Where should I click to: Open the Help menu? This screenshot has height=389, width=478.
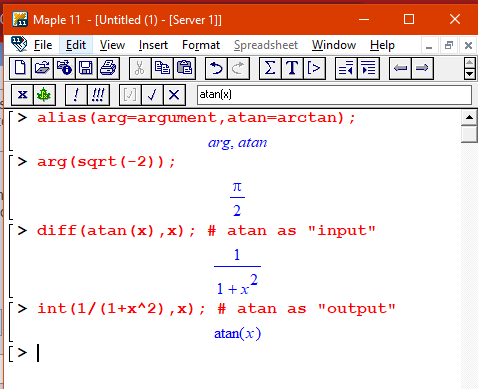[x=382, y=45]
